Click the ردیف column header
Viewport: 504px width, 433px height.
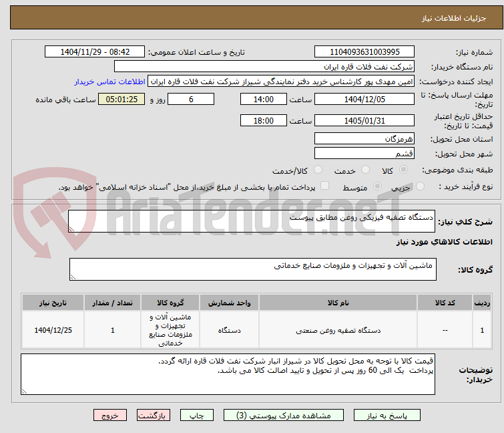point(482,303)
